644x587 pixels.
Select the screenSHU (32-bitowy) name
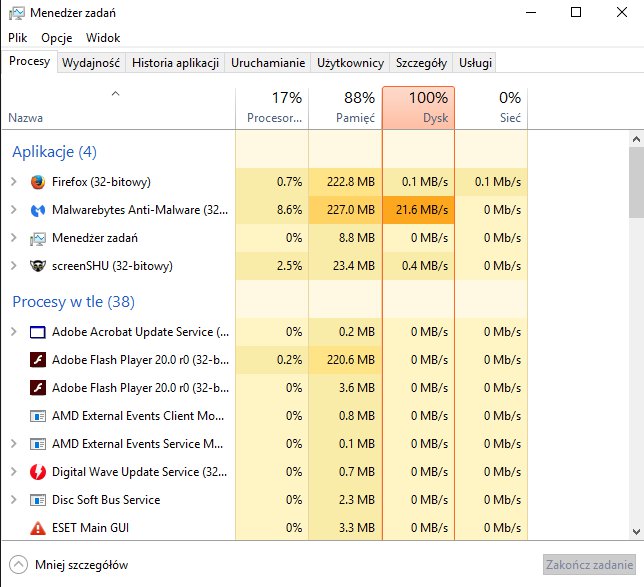pos(112,266)
